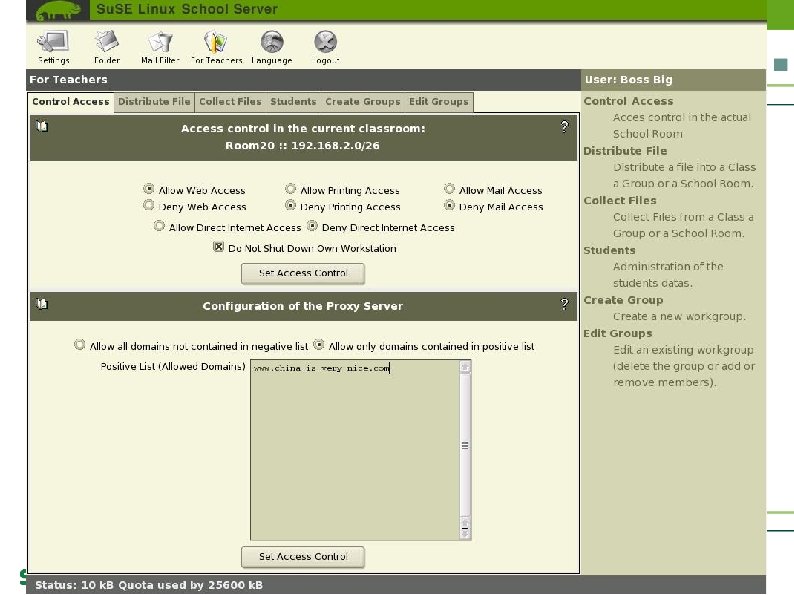
Task: Switch to the Control Access tab
Action: [x=70, y=102]
